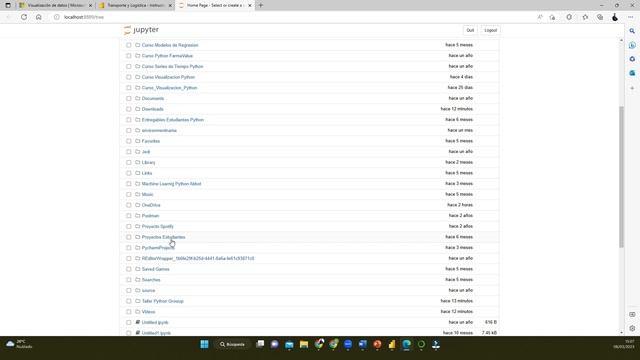Image resolution: width=640 pixels, height=360 pixels.
Task: Click the Jupyter logo
Action: (x=141, y=30)
